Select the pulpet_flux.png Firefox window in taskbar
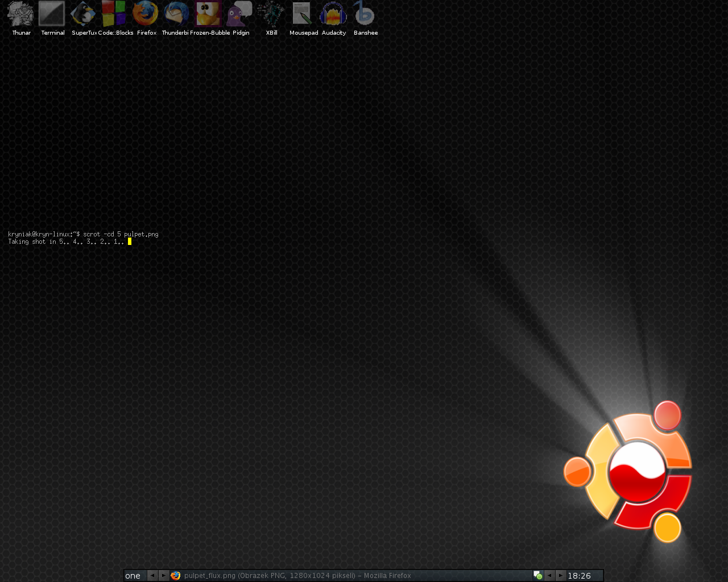This screenshot has width=728, height=582. pos(296,576)
